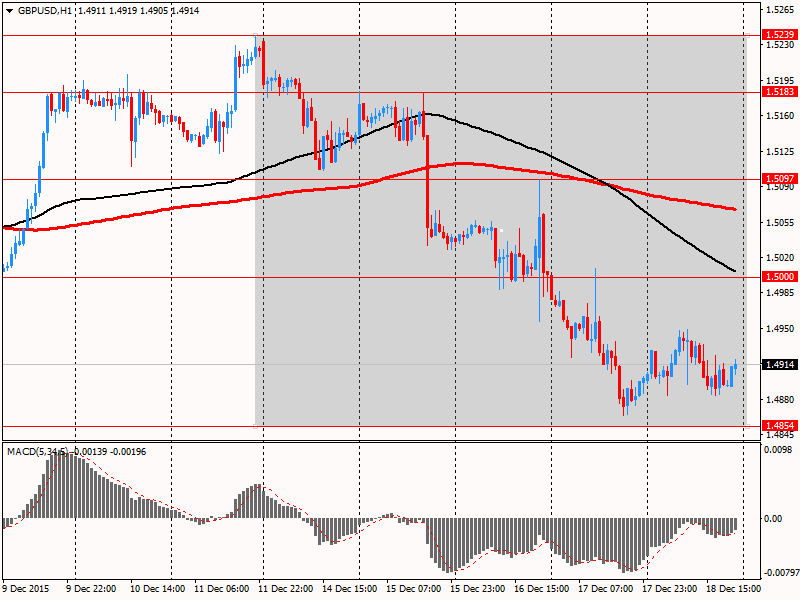
Task: Select the OHLC values 1.4911 1.4919 1.4905 1.4914
Action: point(138,11)
